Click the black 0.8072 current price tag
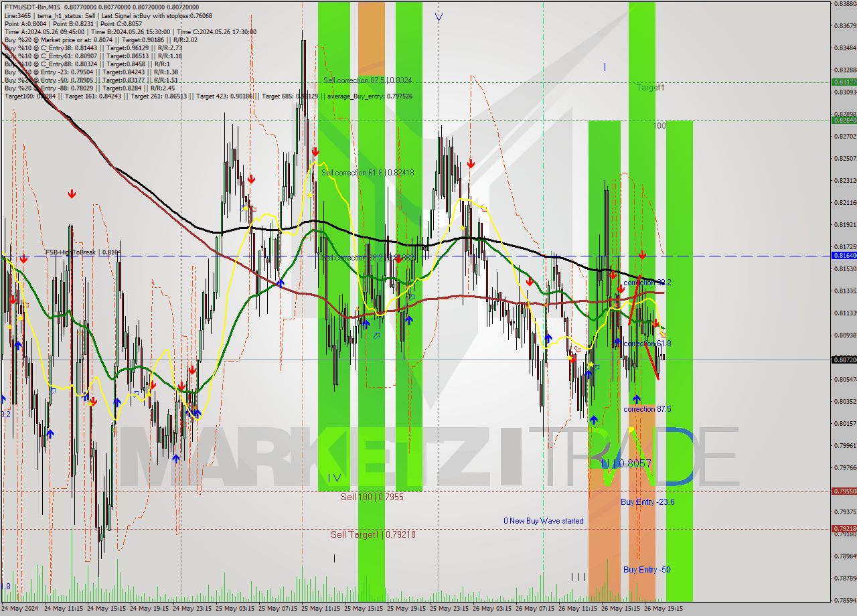The image size is (857, 616). (x=844, y=360)
